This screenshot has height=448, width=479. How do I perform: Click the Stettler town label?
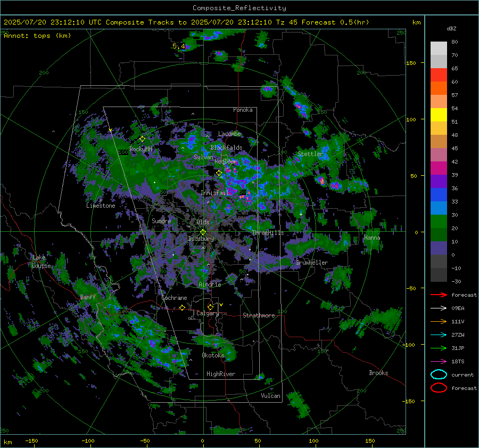310,154
